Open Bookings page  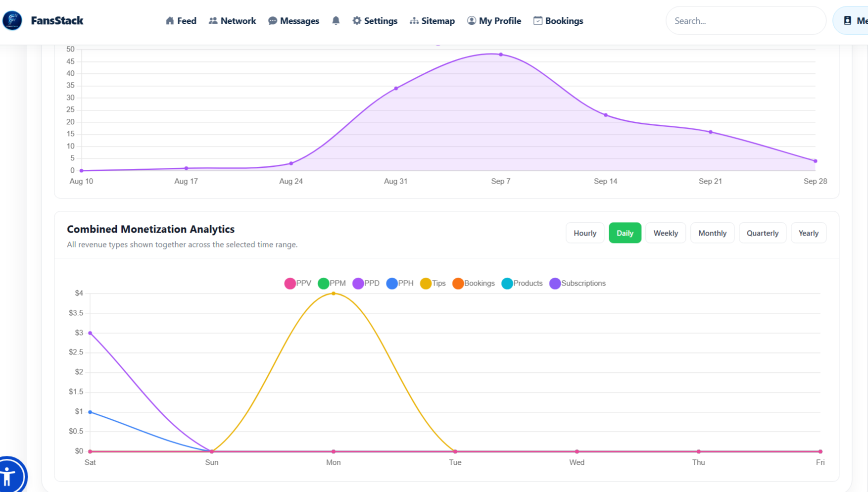coord(558,21)
